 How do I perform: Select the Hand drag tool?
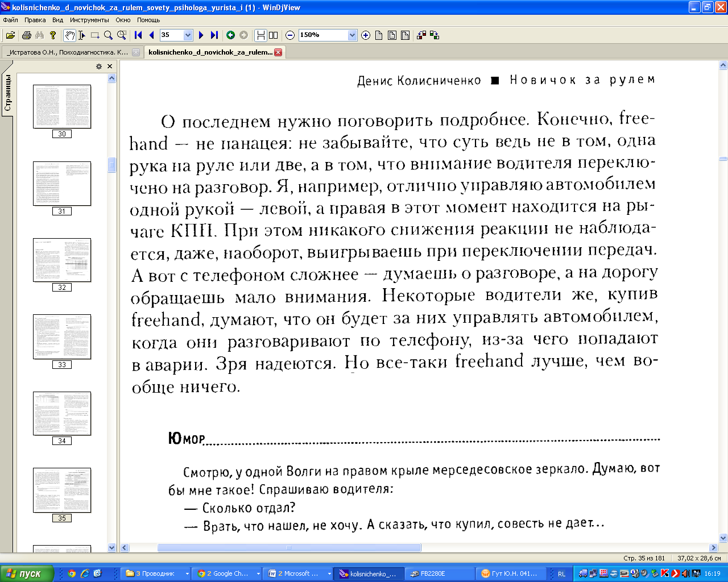tap(69, 35)
